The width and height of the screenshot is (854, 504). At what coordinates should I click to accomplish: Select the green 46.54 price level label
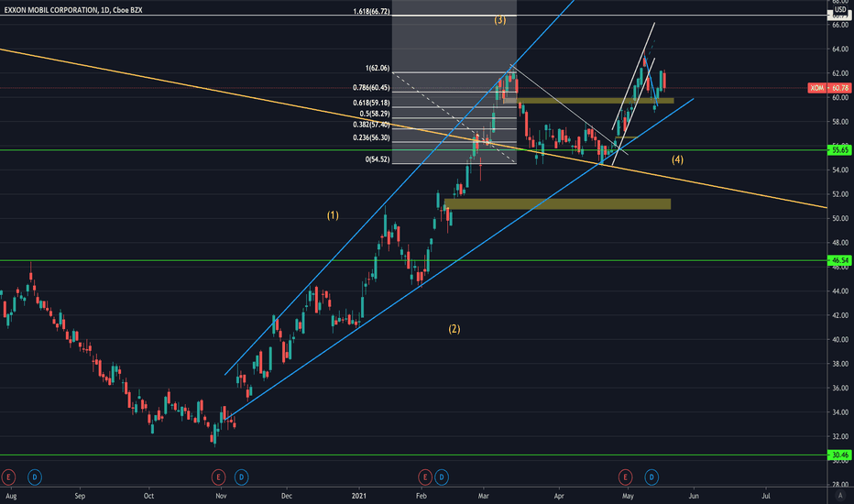tap(838, 260)
